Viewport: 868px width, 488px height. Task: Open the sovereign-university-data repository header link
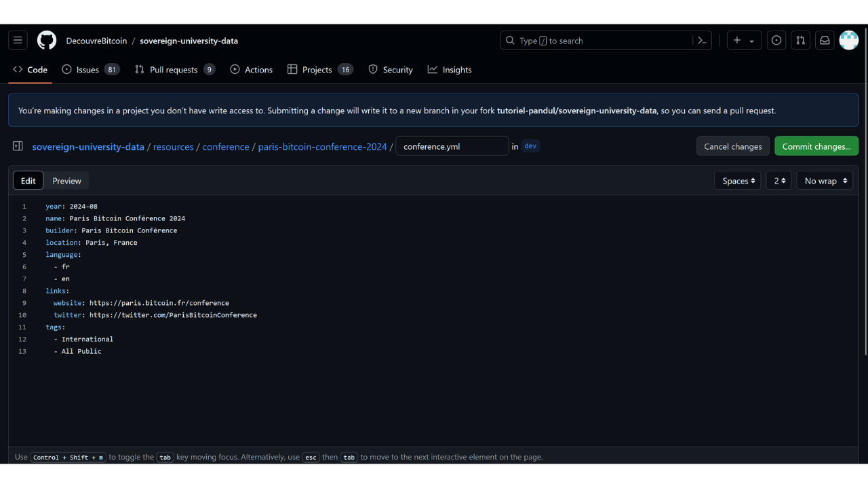tap(189, 41)
